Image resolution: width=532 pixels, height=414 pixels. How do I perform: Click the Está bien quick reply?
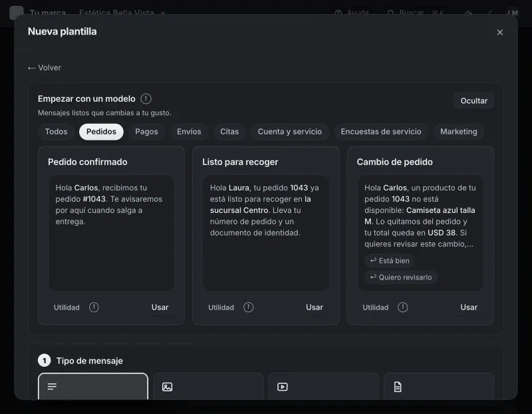point(390,261)
